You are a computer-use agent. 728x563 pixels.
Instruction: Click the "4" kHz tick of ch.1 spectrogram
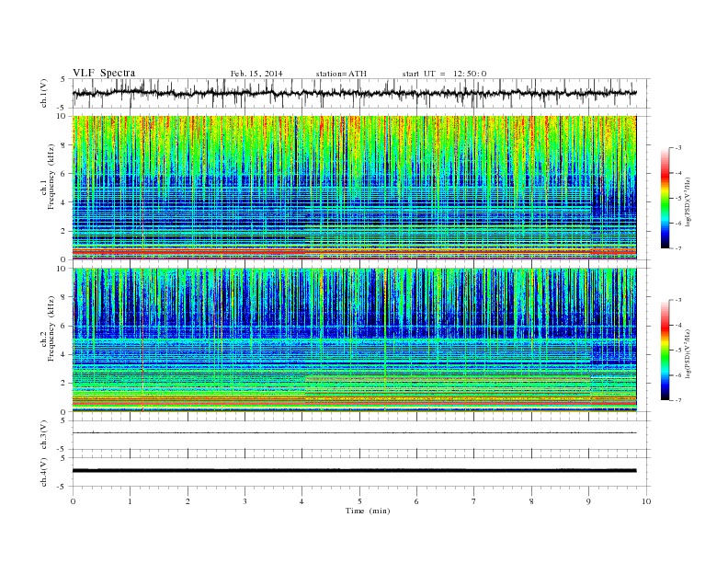pos(64,202)
